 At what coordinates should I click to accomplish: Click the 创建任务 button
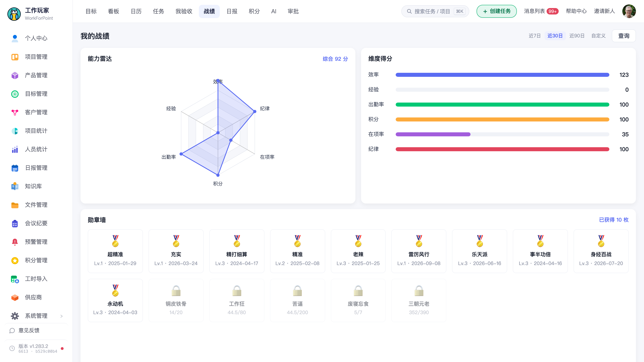tap(496, 11)
